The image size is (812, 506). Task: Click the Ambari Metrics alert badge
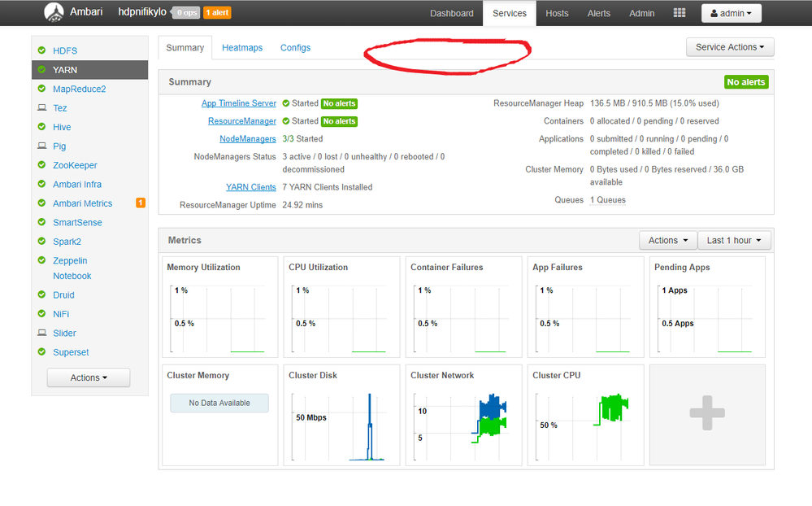141,203
